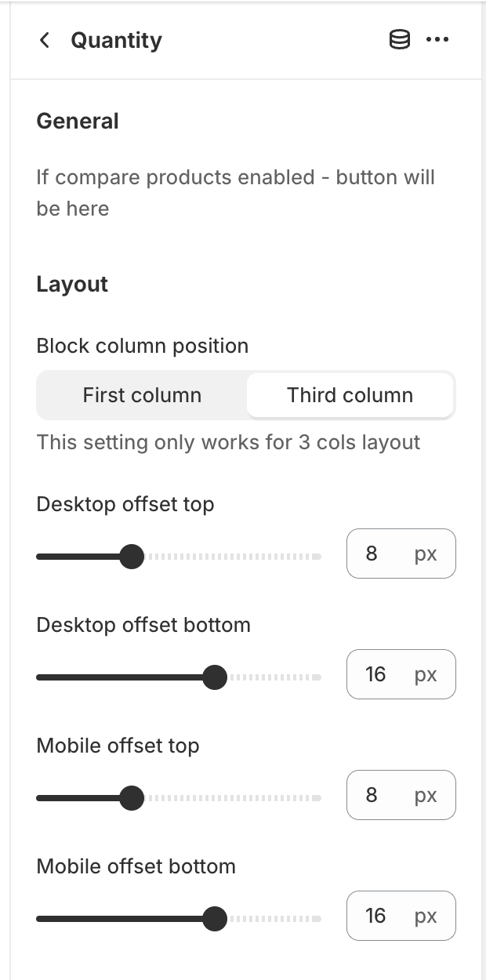Click dotted track of Desktop offset bottom slider
This screenshot has width=486, height=980.
pyautogui.click(x=274, y=677)
